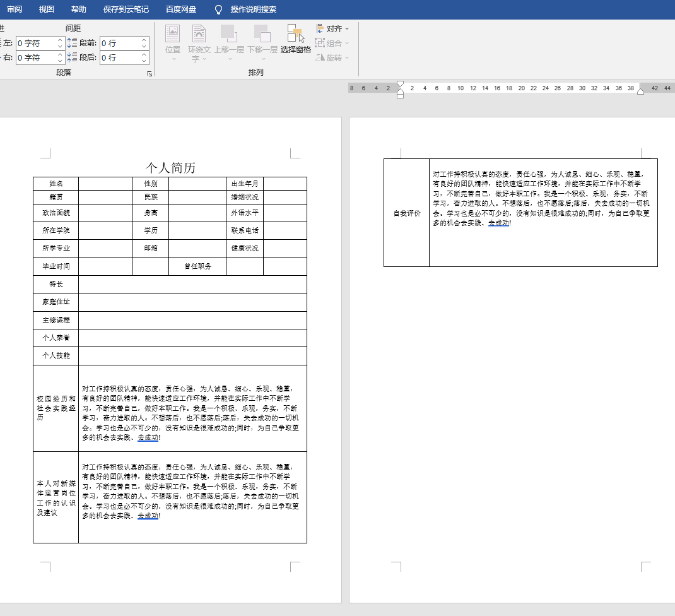Click the 联系电话 table cell
The width and height of the screenshot is (675, 616).
point(245,230)
